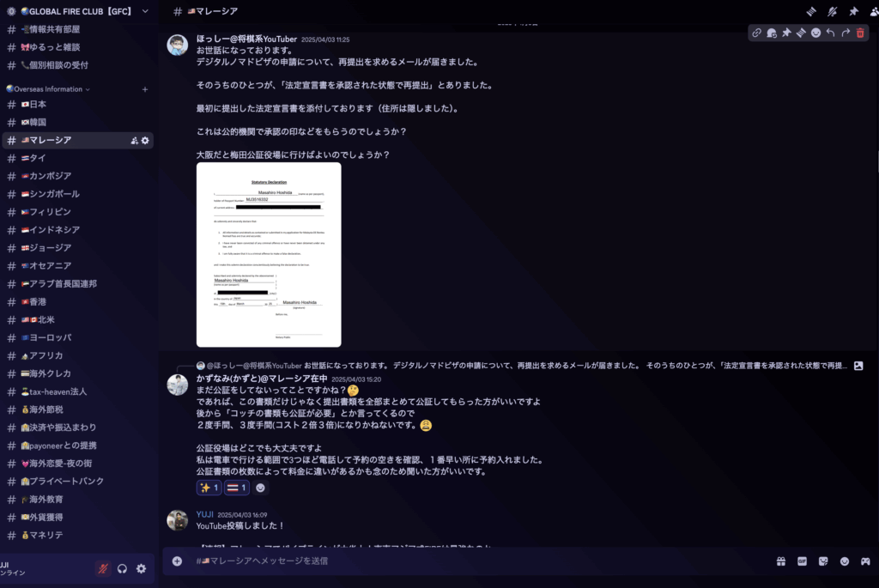The image size is (879, 588).
Task: Open the Threads icon in the channel header
Action: click(811, 11)
